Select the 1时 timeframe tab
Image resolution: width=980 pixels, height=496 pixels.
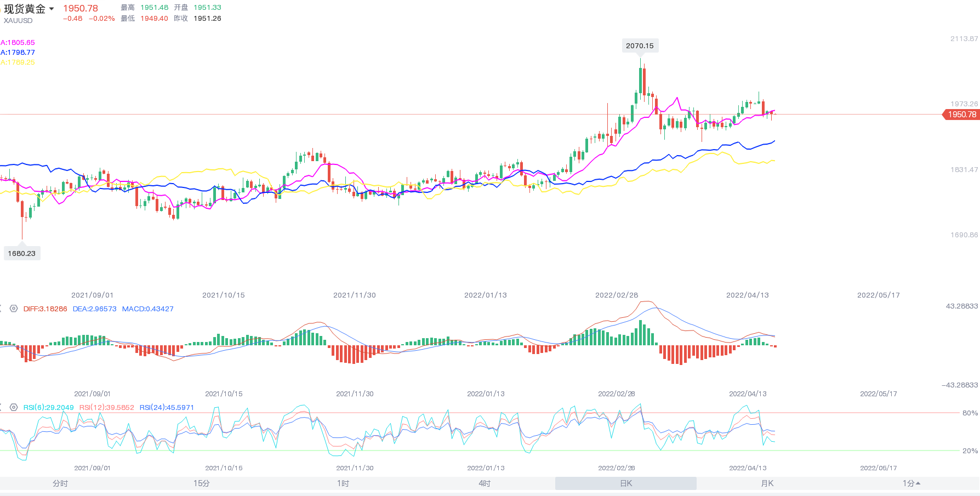tap(343, 483)
